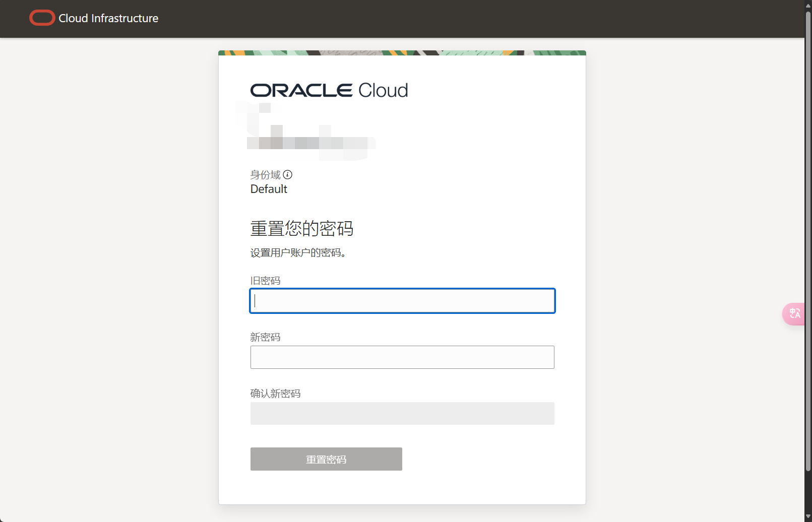Viewport: 812px width, 522px height.
Task: Click the 重置您的密码 heading
Action: click(x=302, y=228)
